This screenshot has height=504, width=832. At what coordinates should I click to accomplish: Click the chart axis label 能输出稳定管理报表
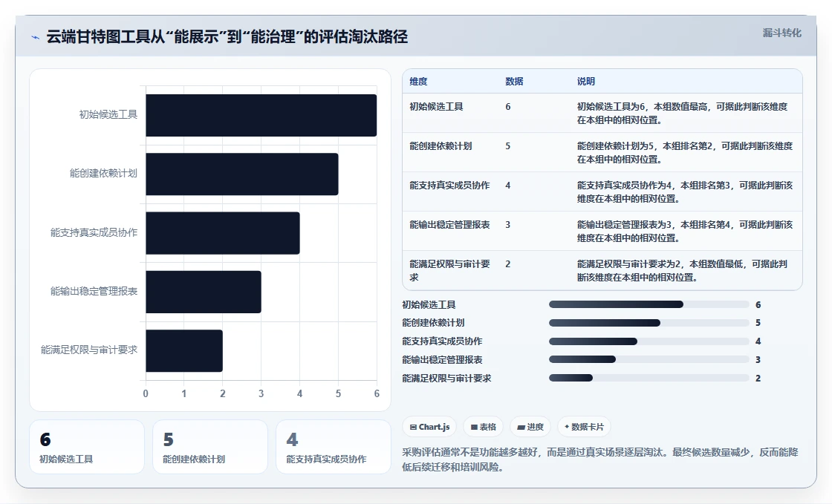tap(94, 292)
